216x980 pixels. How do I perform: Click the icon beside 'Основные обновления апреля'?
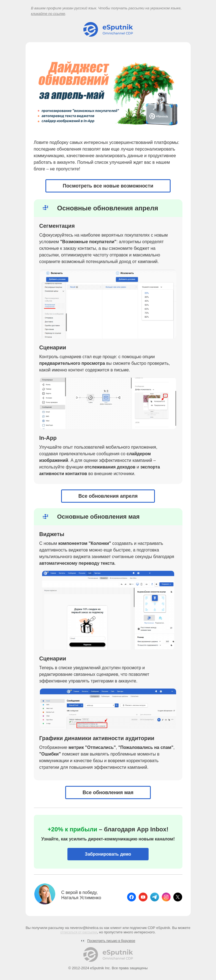(46, 208)
